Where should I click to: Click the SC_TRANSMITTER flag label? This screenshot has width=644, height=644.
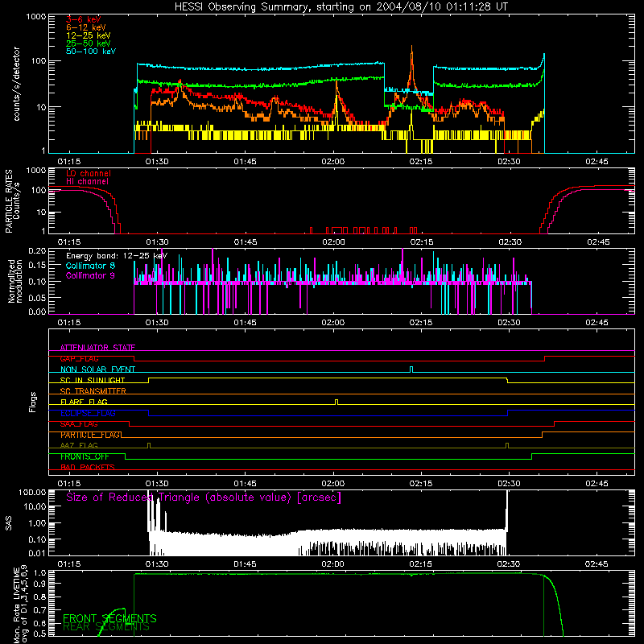click(x=93, y=390)
